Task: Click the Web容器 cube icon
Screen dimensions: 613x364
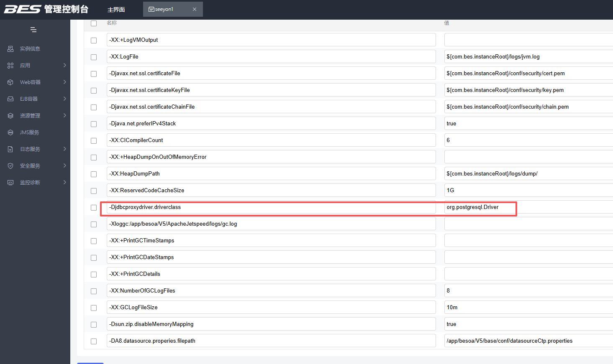Action: pos(10,82)
